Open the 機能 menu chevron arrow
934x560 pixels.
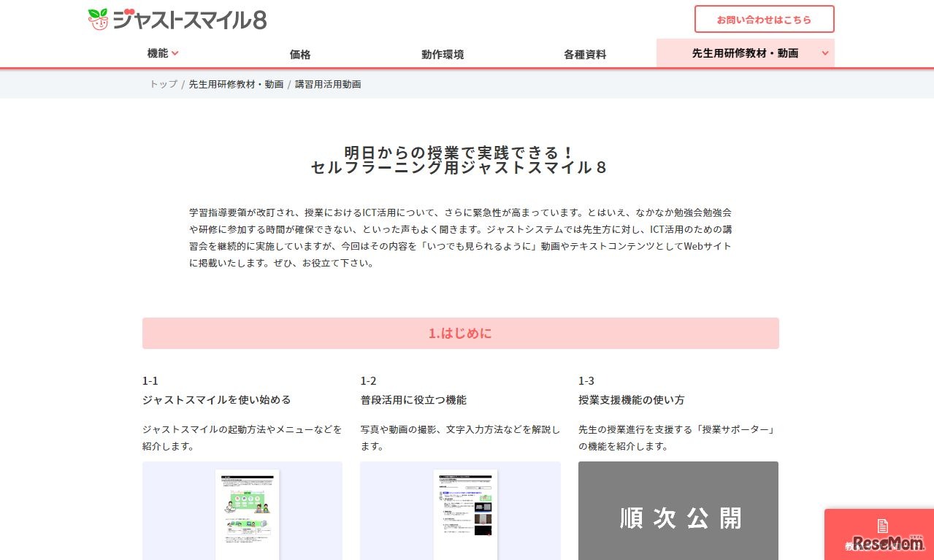(x=175, y=53)
